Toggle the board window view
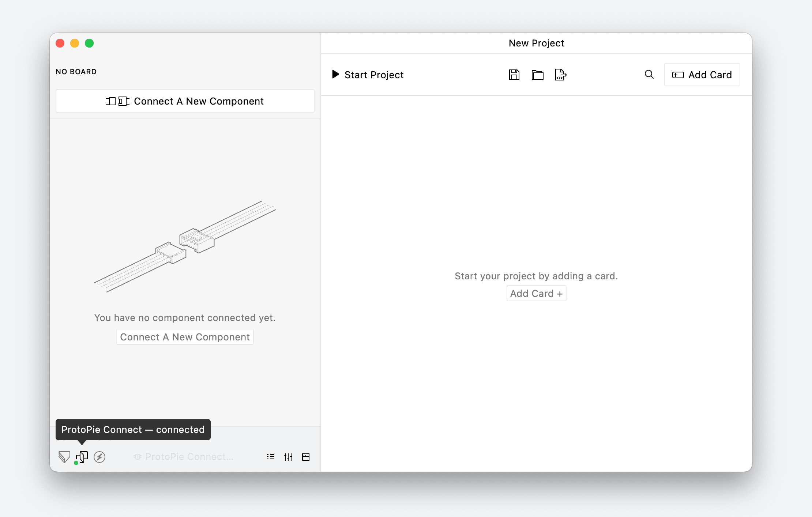This screenshot has height=517, width=812. (306, 457)
